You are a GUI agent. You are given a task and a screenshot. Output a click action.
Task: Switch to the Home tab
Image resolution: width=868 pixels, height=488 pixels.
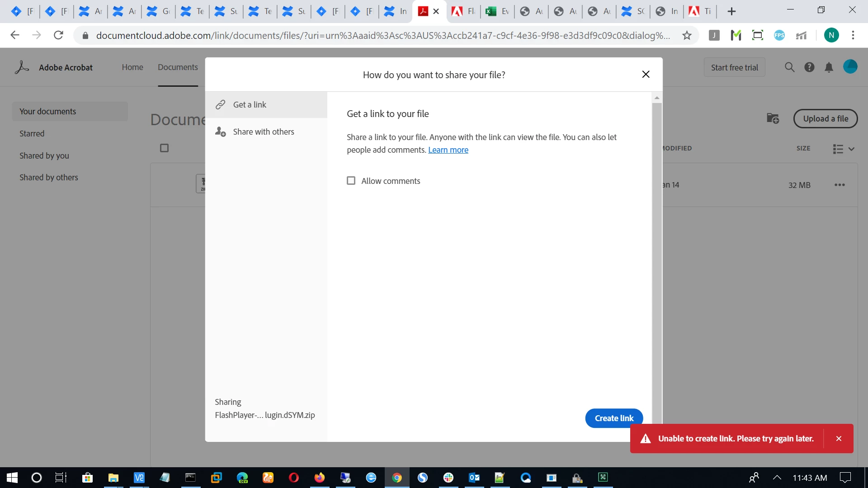[x=132, y=67]
